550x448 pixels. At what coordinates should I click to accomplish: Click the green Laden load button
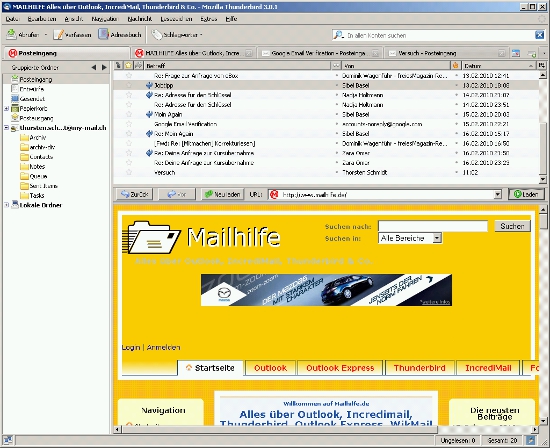pos(526,194)
